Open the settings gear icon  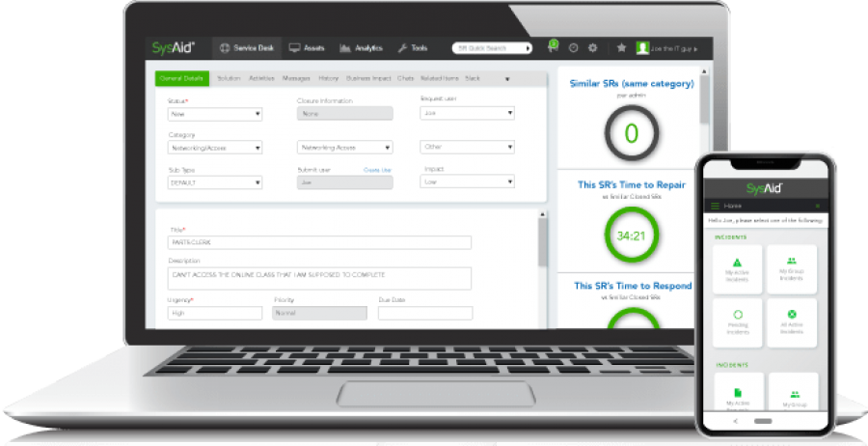[592, 47]
